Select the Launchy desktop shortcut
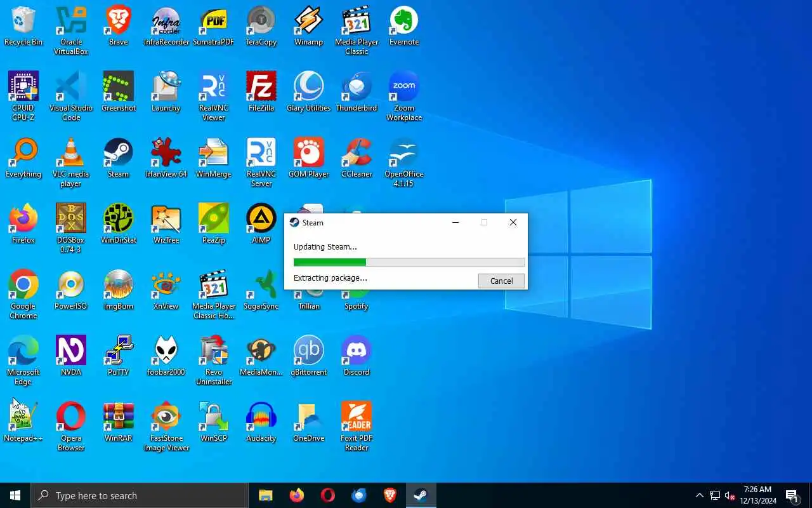 point(166,92)
